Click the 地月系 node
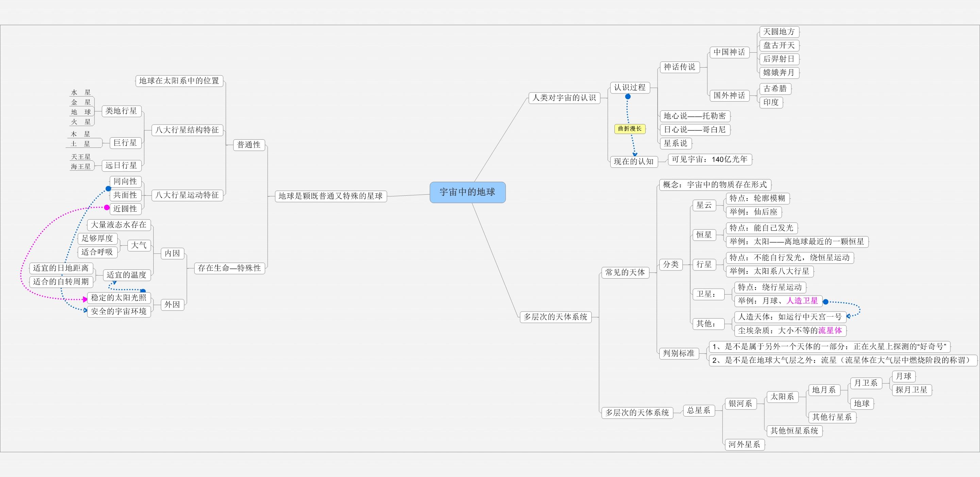Screen dimensions: 980x477 coord(824,390)
